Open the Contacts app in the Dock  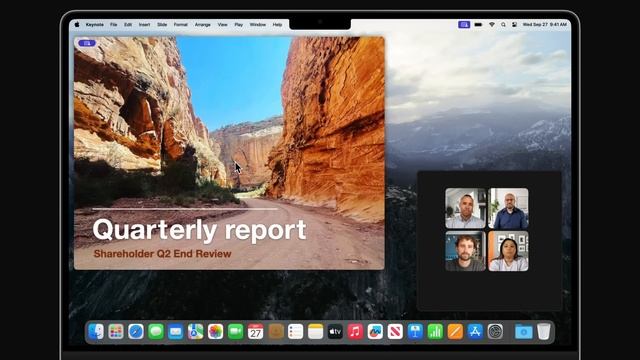click(276, 332)
